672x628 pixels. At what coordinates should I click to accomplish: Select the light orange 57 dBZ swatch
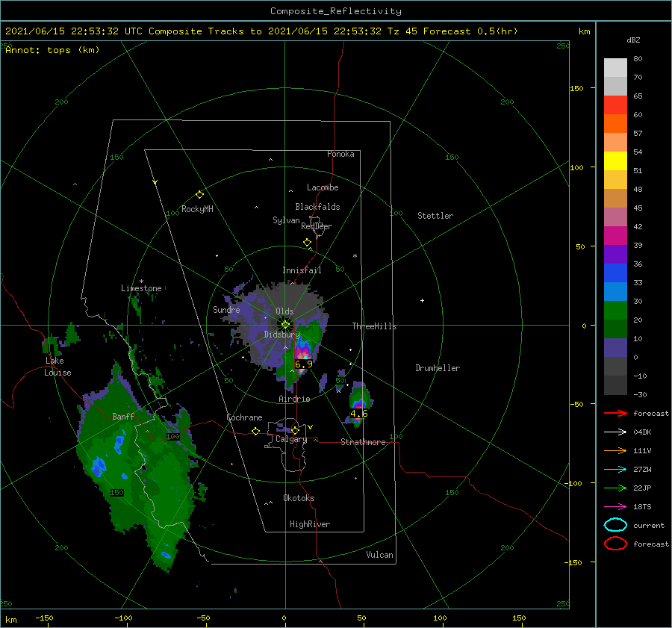pos(615,143)
